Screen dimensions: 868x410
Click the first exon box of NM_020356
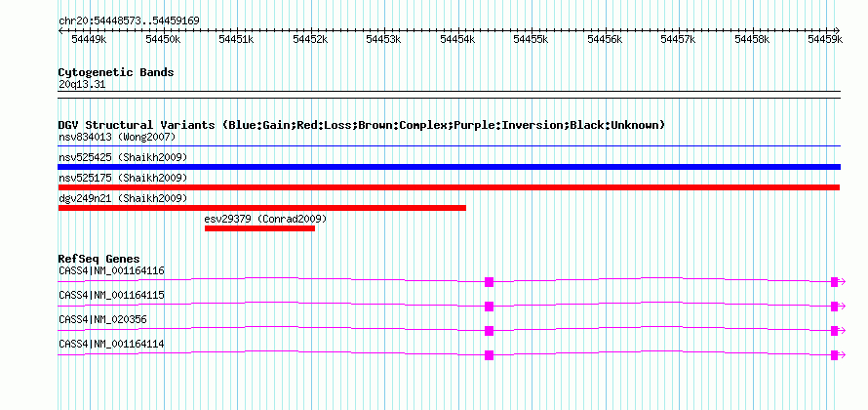(489, 331)
